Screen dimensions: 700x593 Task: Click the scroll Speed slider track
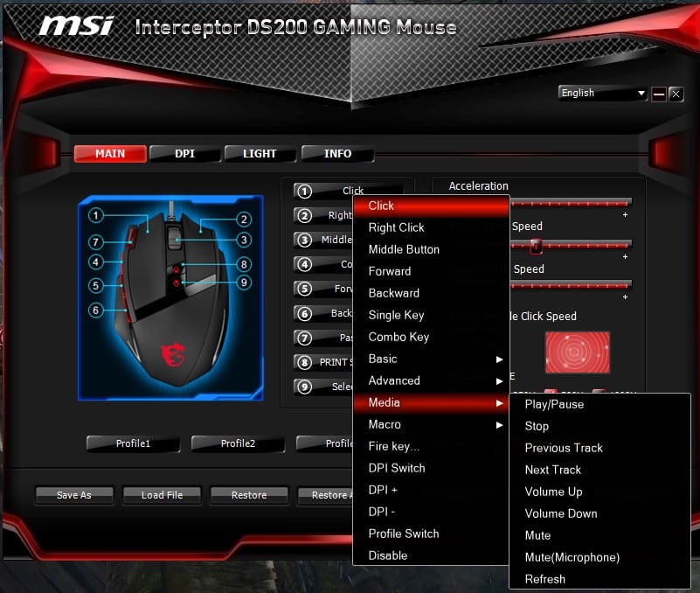coord(571,285)
